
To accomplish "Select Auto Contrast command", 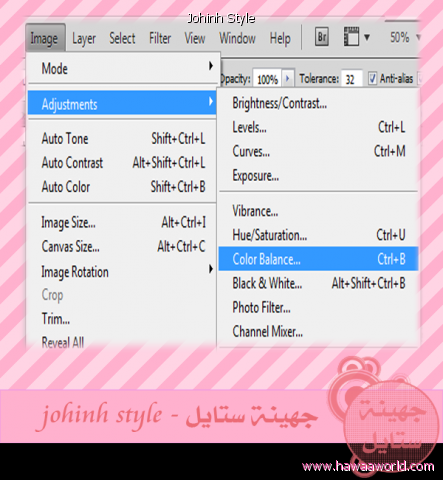I will (123, 163).
